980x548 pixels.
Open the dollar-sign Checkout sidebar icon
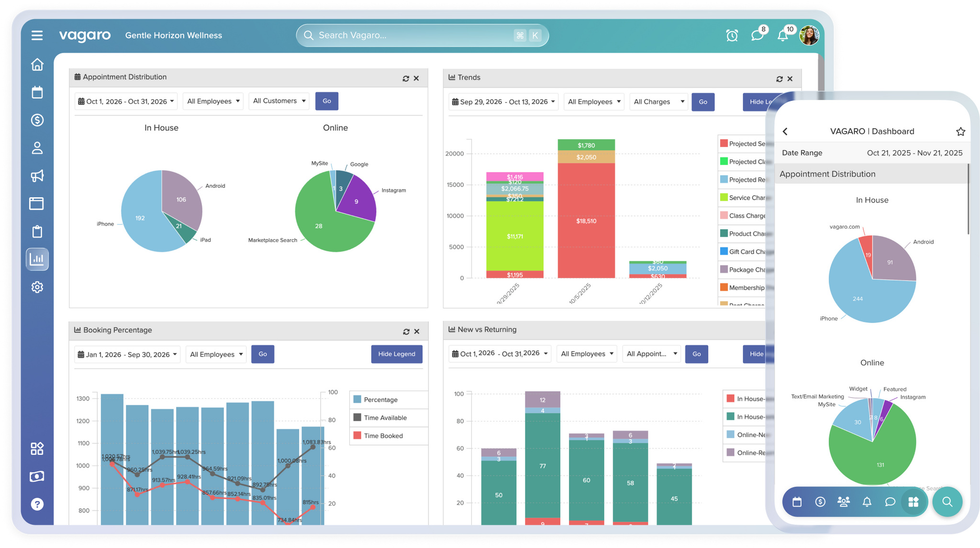[x=37, y=120]
